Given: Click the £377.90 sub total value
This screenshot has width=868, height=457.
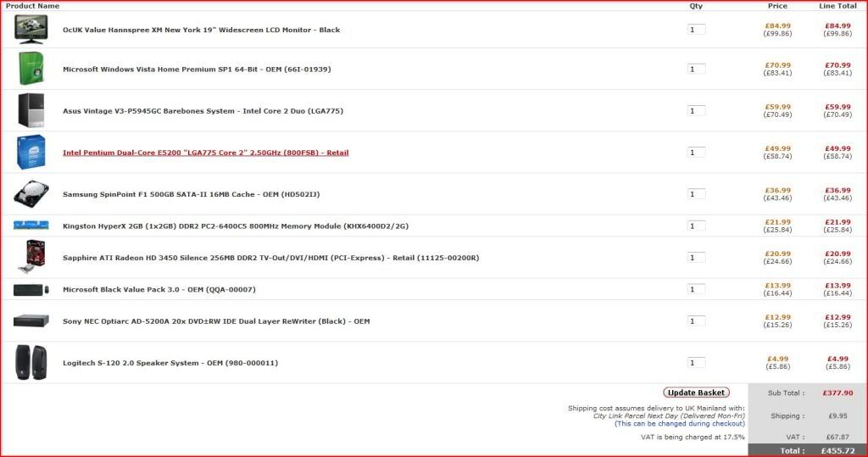Looking at the screenshot, I should point(837,393).
